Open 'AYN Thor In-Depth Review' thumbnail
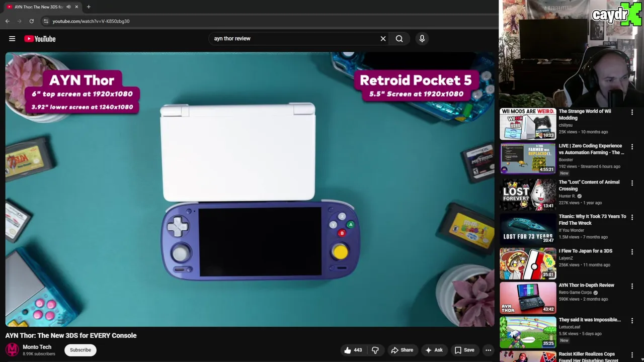This screenshot has width=644, height=362. click(528, 298)
